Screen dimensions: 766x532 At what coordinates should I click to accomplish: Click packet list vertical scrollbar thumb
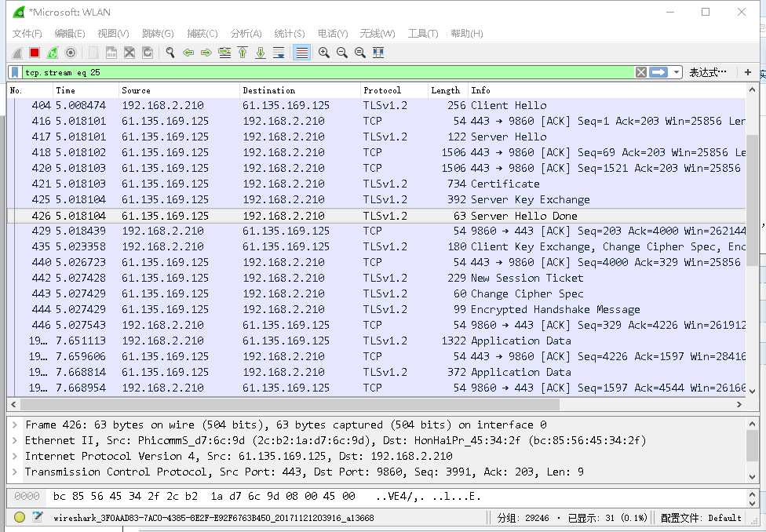752,200
